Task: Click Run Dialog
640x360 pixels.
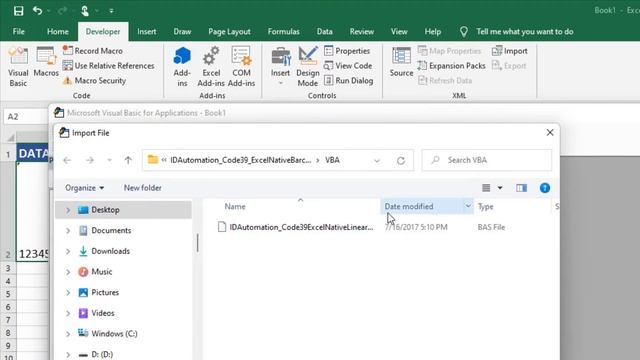Action: point(349,80)
